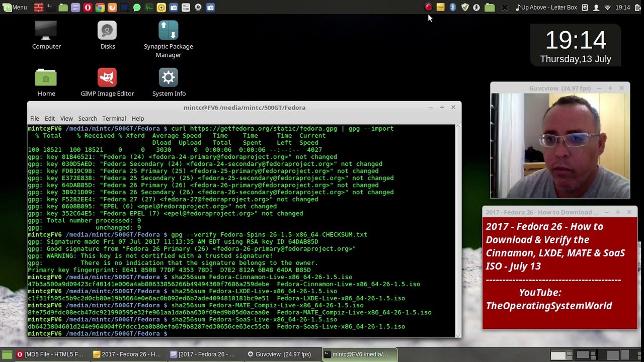Open yellow sticky notes tray icon
The width and height of the screenshot is (644, 362).
coord(440,7)
